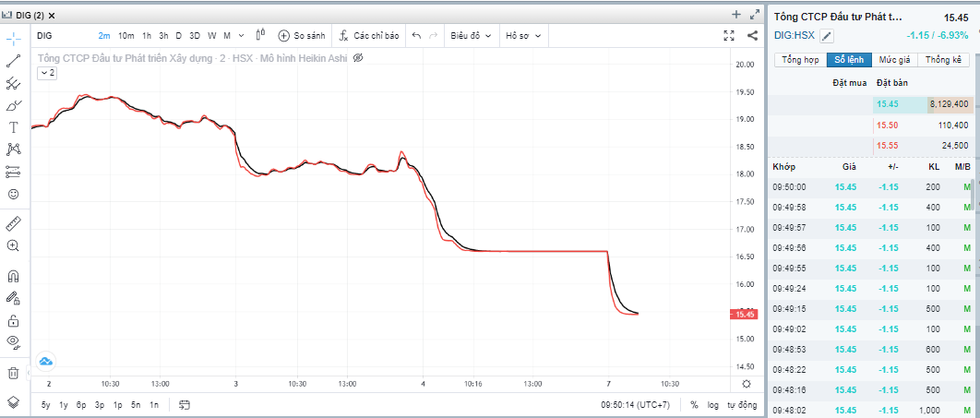Expand the chart panel with arrows icon
Viewport: 980px width, 418px height.
pyautogui.click(x=754, y=15)
